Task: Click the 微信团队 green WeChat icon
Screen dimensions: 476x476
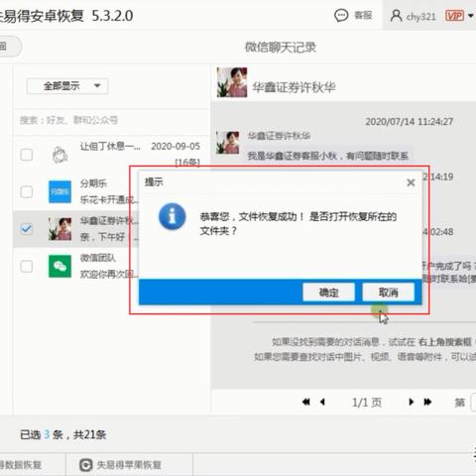Action: (x=59, y=266)
